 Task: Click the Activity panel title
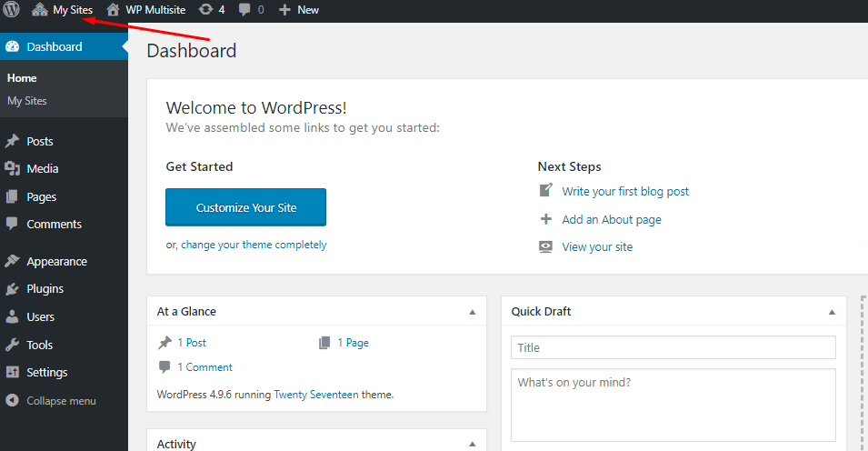coord(176,444)
